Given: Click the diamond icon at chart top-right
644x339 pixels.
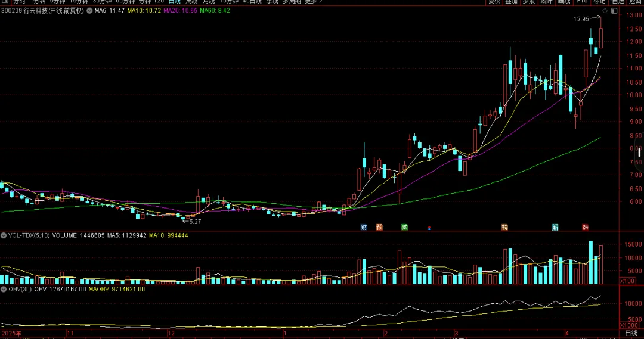Looking at the screenshot, I should (605, 11).
